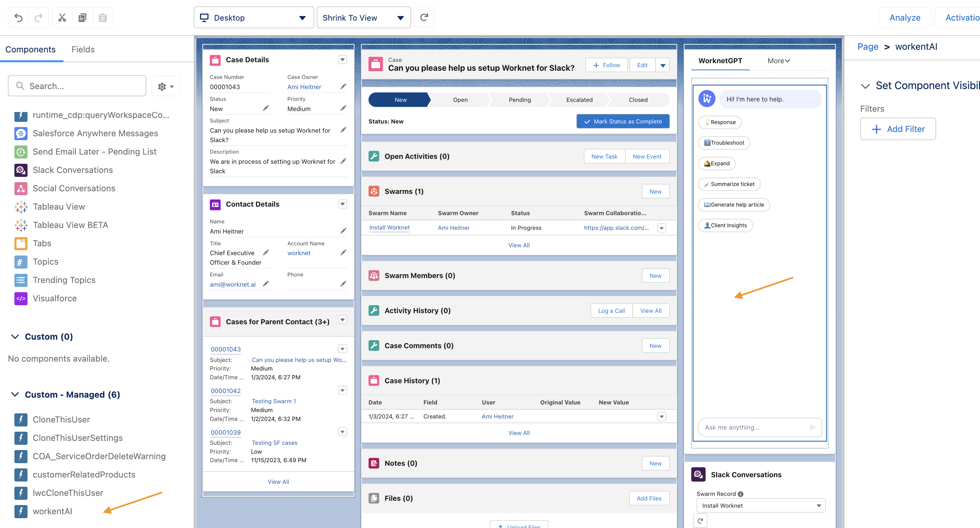Click the Swarm Record info icon
980x528 pixels.
point(740,494)
